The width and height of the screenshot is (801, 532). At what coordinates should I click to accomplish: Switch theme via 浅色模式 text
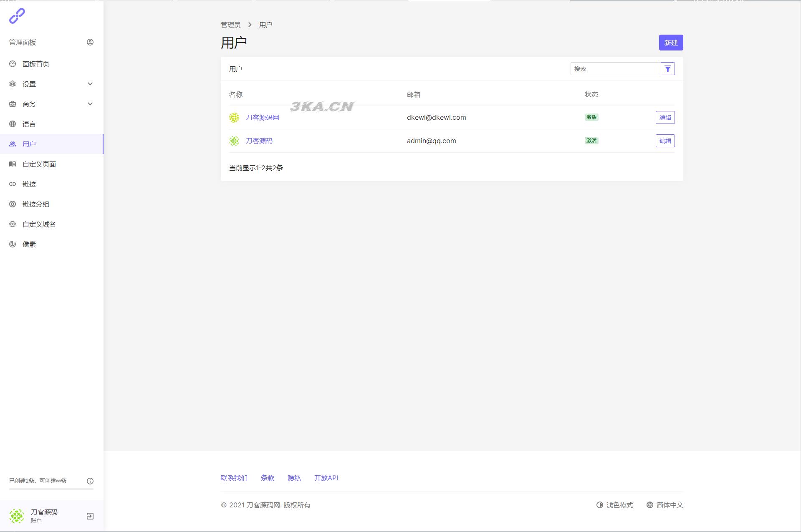pos(619,505)
